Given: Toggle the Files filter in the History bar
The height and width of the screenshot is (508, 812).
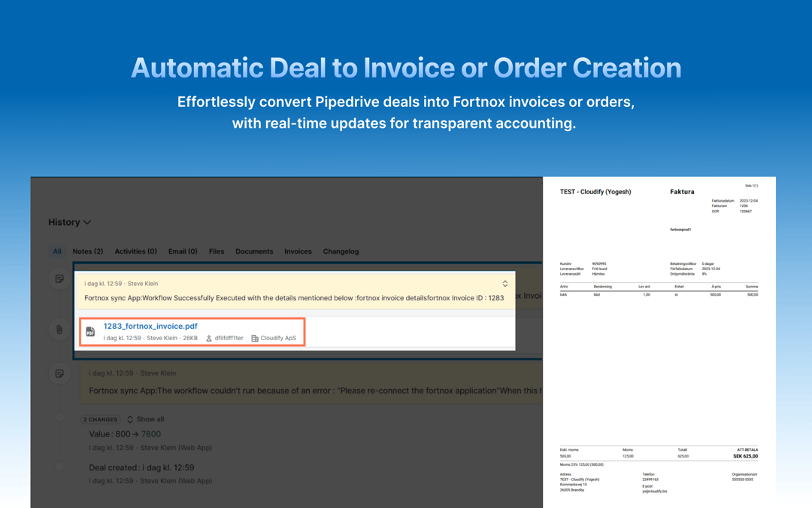Looking at the screenshot, I should [x=217, y=251].
